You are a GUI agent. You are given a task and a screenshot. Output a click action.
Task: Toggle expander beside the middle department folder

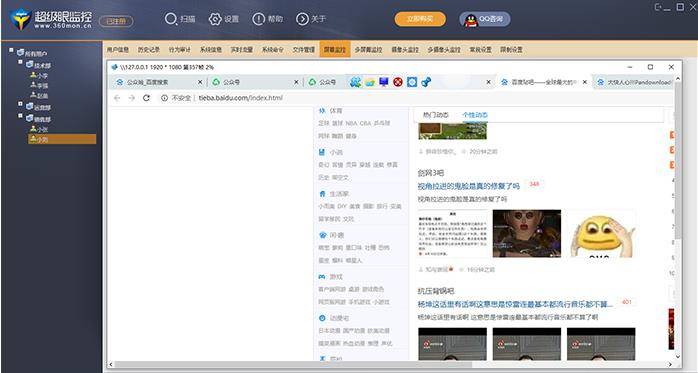[20, 104]
